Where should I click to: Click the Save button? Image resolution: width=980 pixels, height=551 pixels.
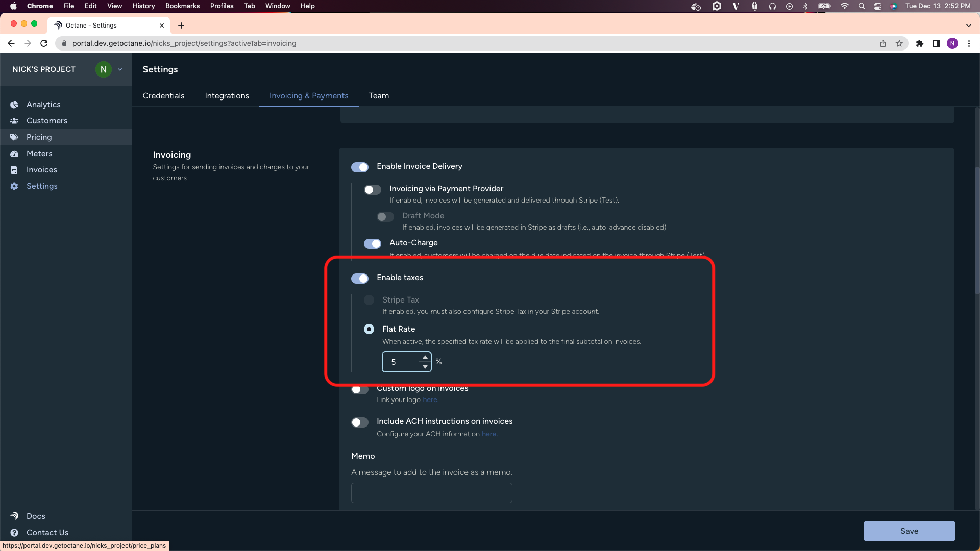click(x=909, y=531)
